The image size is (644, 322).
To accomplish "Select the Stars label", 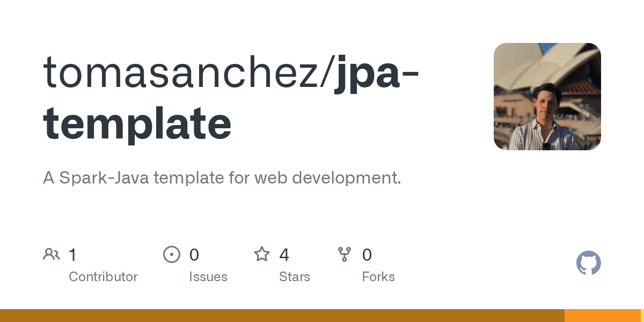I will (295, 277).
